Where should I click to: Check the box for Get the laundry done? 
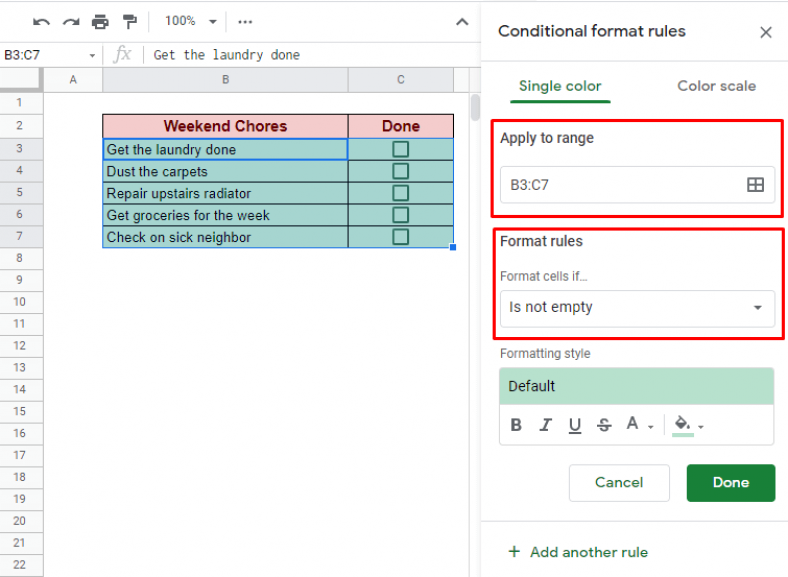(400, 149)
